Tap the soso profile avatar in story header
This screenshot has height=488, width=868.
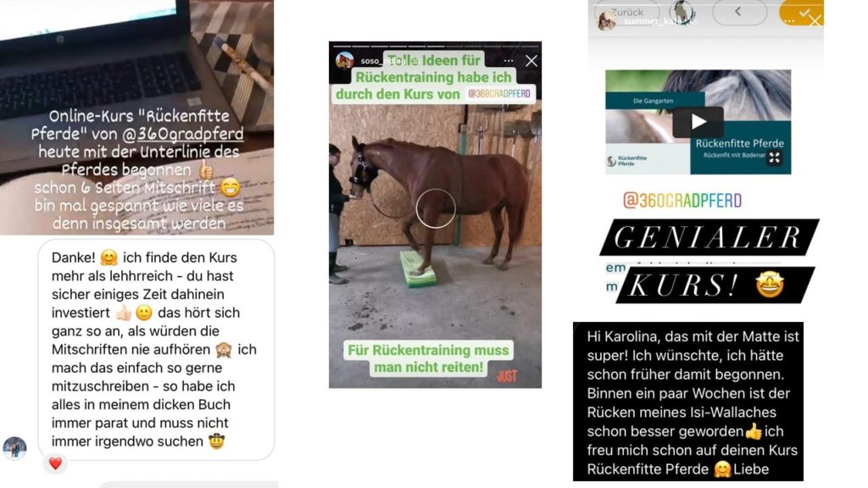click(x=345, y=60)
